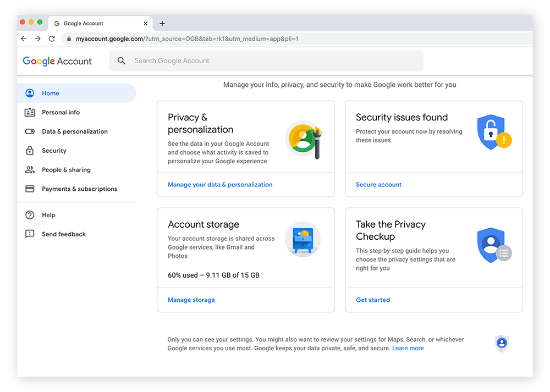Select the Home icon in the sidebar
This screenshot has width=550, height=392.
[x=30, y=93]
